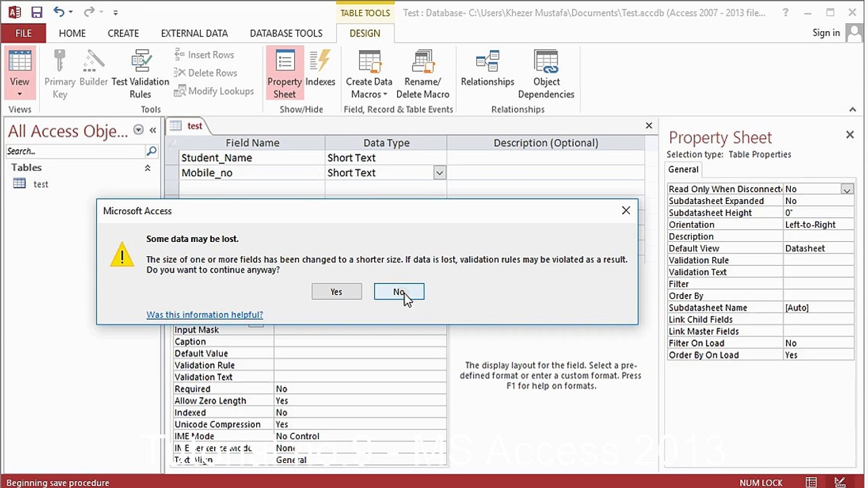The image size is (868, 488).
Task: Select the DESIGN tab
Action: click(365, 33)
